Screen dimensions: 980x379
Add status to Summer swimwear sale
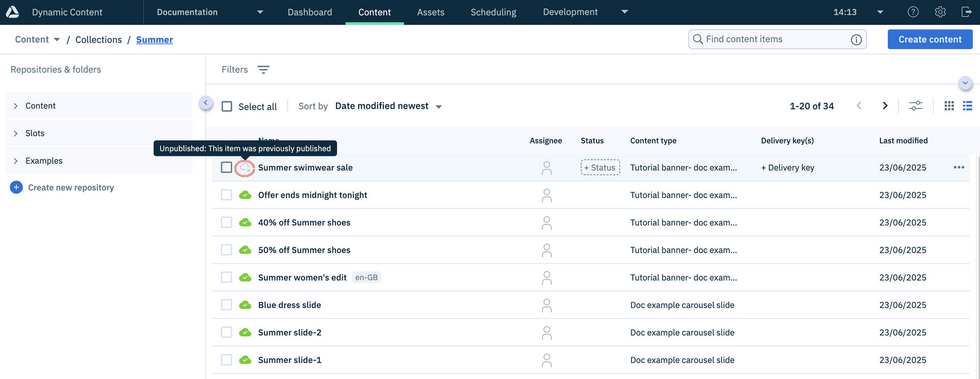coord(600,167)
